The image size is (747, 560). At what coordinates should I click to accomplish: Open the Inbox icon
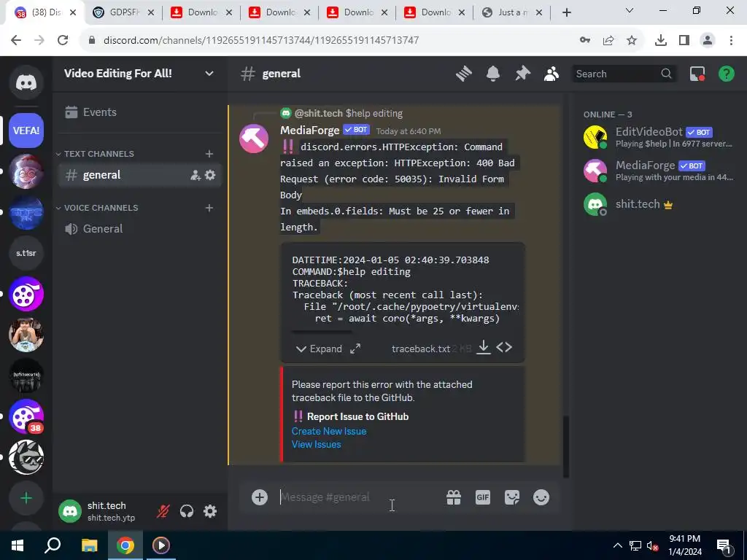(697, 74)
